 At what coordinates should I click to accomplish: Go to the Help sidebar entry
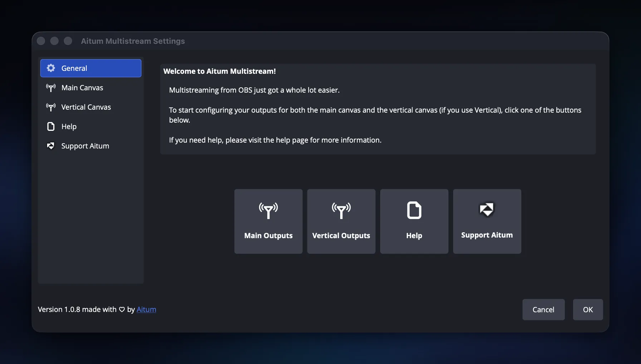pos(91,126)
